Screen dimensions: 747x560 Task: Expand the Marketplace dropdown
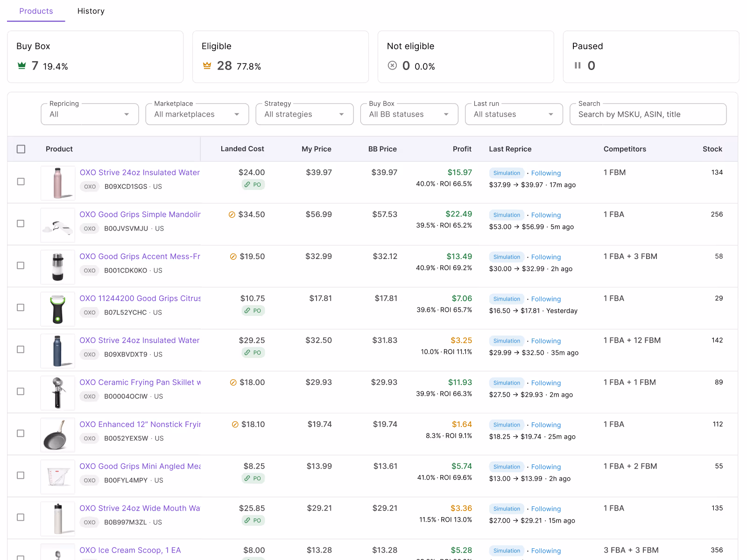click(x=197, y=114)
